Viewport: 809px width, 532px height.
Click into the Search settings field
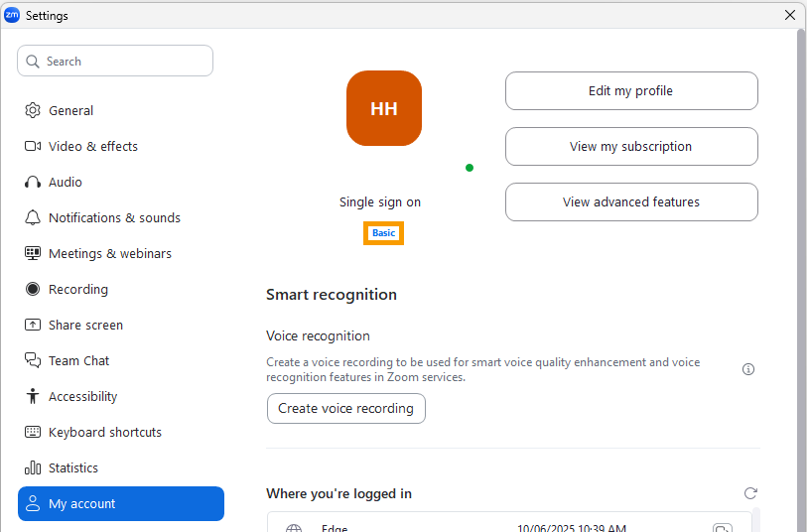click(115, 61)
